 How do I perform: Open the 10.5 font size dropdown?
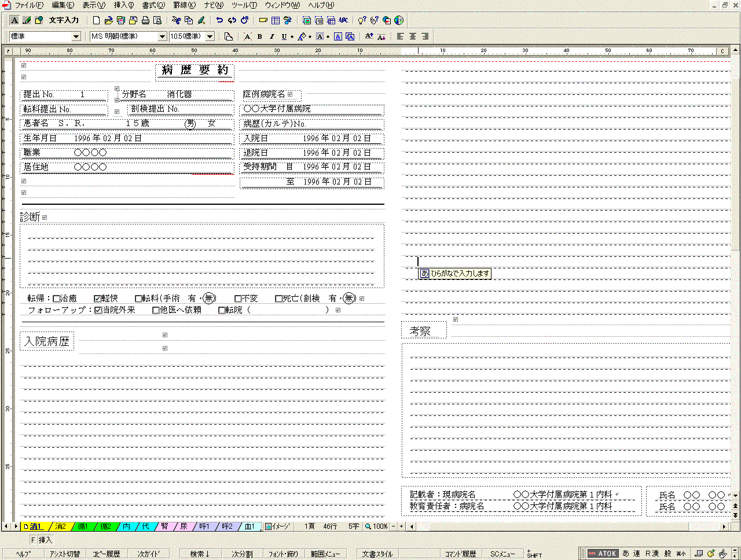pos(210,36)
